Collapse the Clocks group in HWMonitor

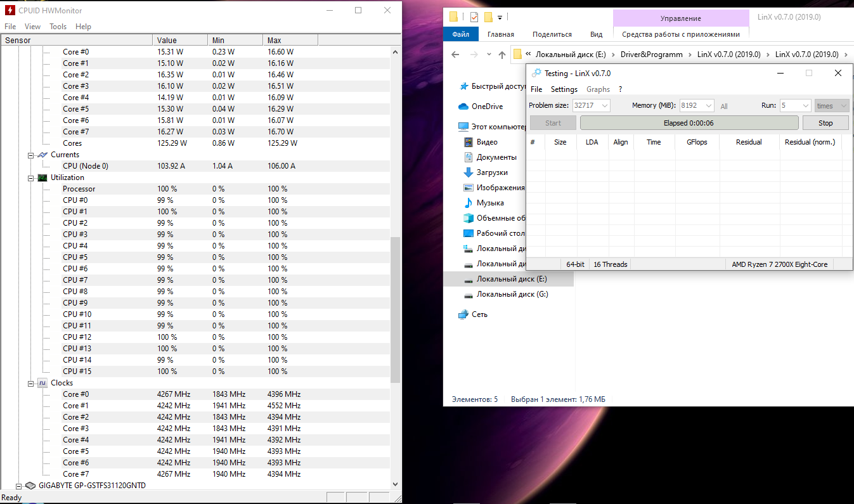pyautogui.click(x=30, y=383)
